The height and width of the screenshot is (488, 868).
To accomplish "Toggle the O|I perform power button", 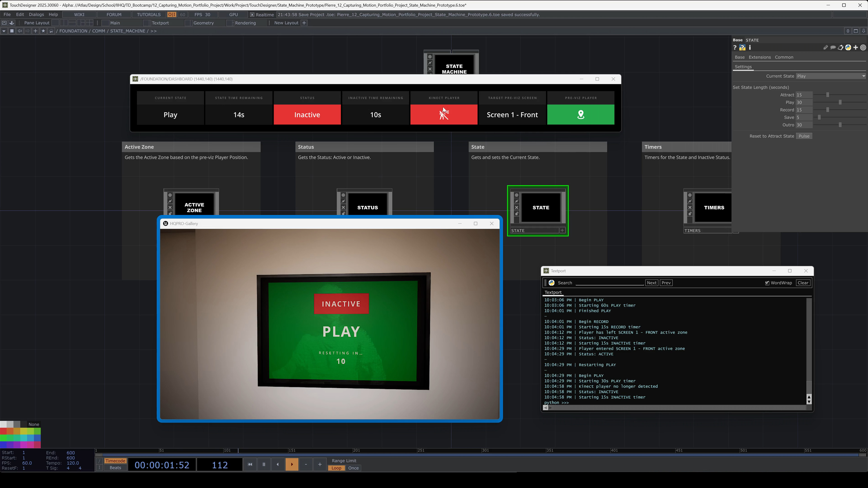I will tap(172, 14).
